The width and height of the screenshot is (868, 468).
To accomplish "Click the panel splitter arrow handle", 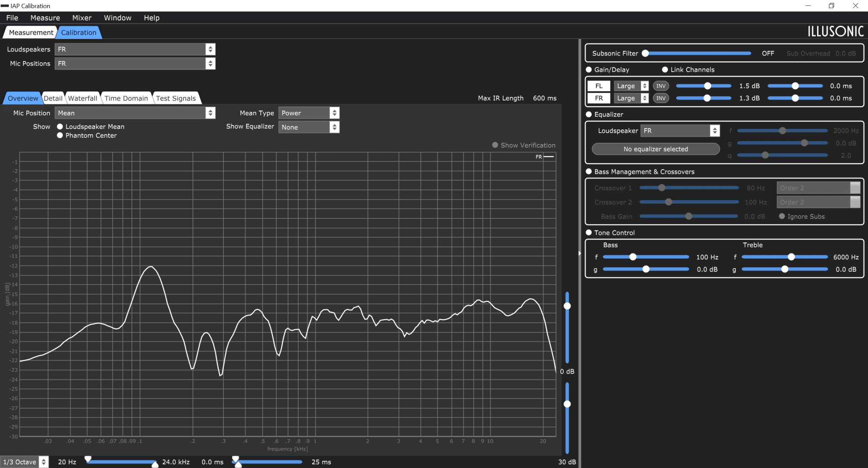I will (579, 253).
